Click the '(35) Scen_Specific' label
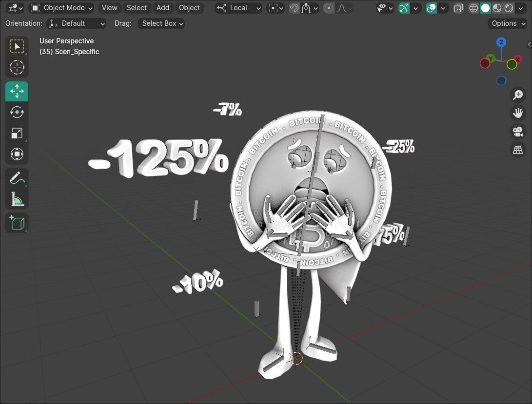The height and width of the screenshot is (404, 532). [x=69, y=52]
